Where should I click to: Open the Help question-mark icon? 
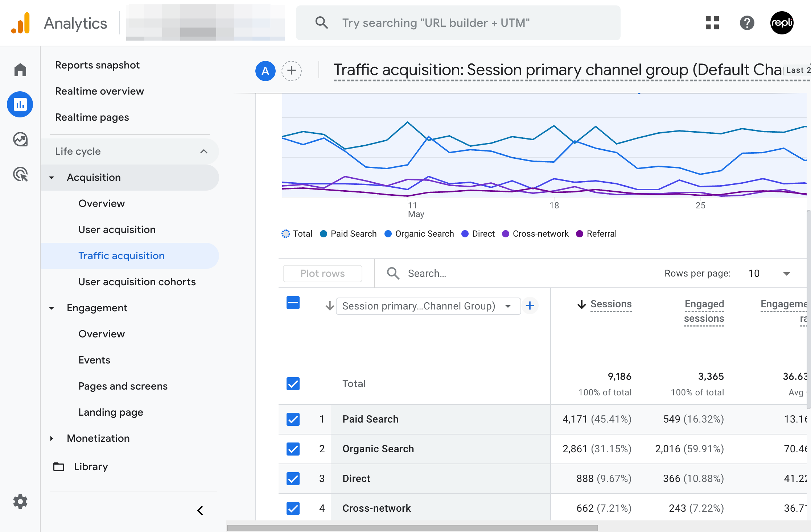[x=747, y=23]
